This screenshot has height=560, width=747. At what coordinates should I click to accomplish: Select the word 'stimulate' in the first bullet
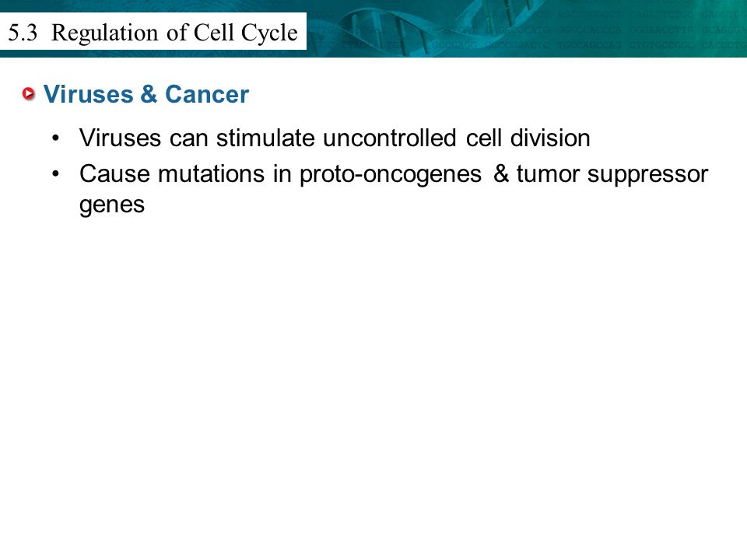tap(265, 138)
